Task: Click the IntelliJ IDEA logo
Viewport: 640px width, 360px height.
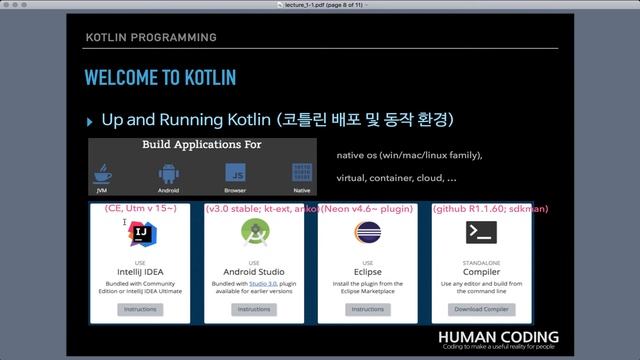Action: [142, 234]
